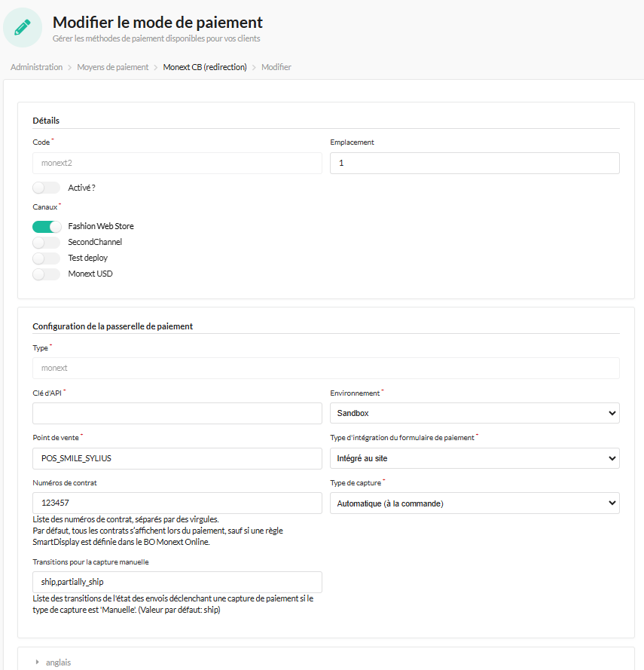Open the Environnement Sandbox dropdown
The height and width of the screenshot is (670, 644).
[475, 413]
